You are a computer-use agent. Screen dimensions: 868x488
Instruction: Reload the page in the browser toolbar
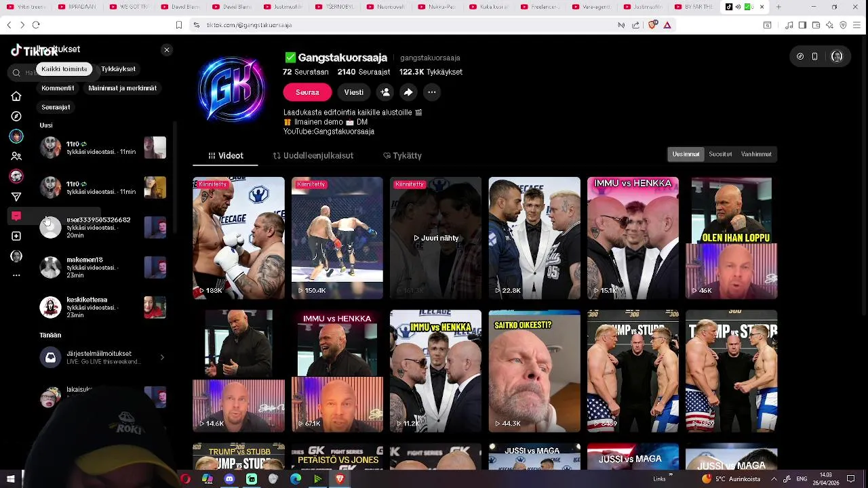[36, 25]
